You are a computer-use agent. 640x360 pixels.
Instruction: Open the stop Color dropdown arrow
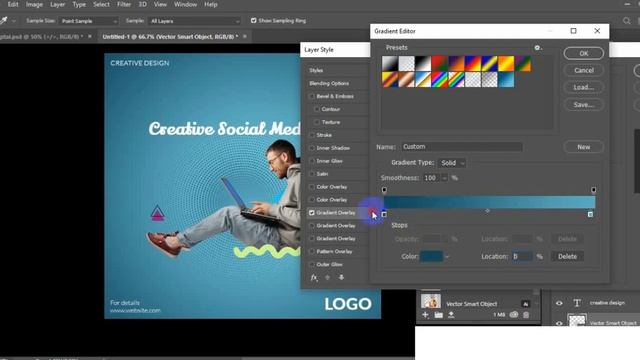447,257
